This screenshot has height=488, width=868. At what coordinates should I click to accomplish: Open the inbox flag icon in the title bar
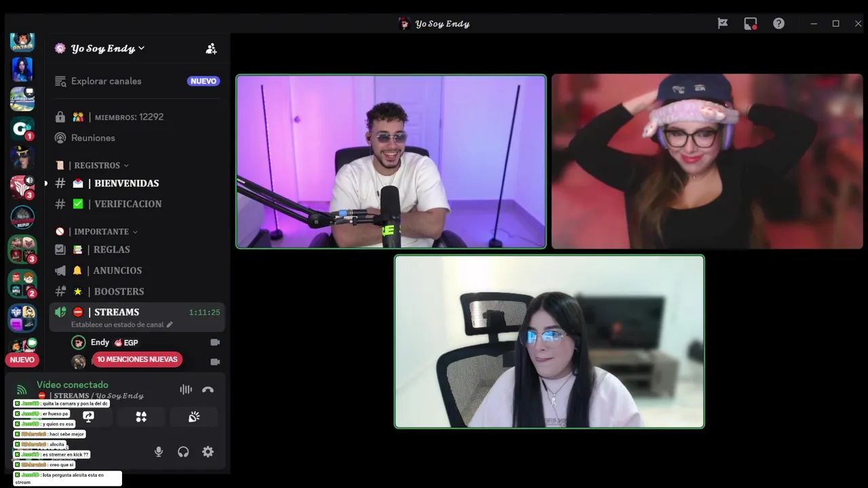[x=723, y=24]
